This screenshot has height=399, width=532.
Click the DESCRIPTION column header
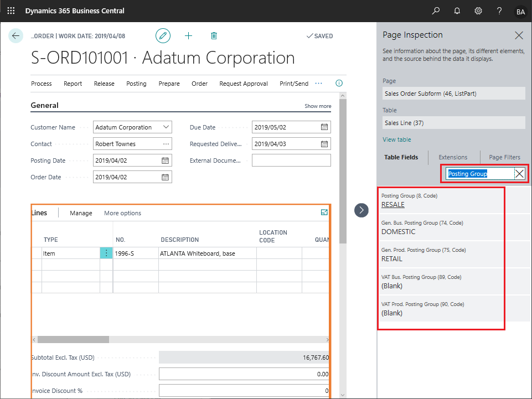coord(180,240)
